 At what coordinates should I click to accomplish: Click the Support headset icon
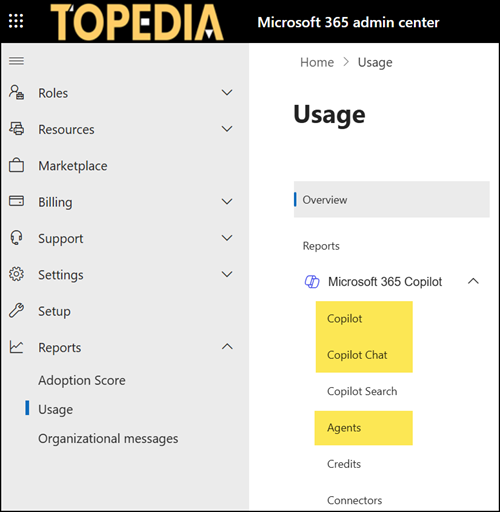pyautogui.click(x=16, y=238)
